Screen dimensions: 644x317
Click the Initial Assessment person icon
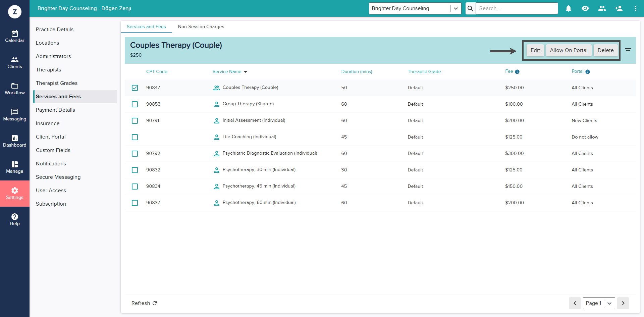tap(217, 121)
